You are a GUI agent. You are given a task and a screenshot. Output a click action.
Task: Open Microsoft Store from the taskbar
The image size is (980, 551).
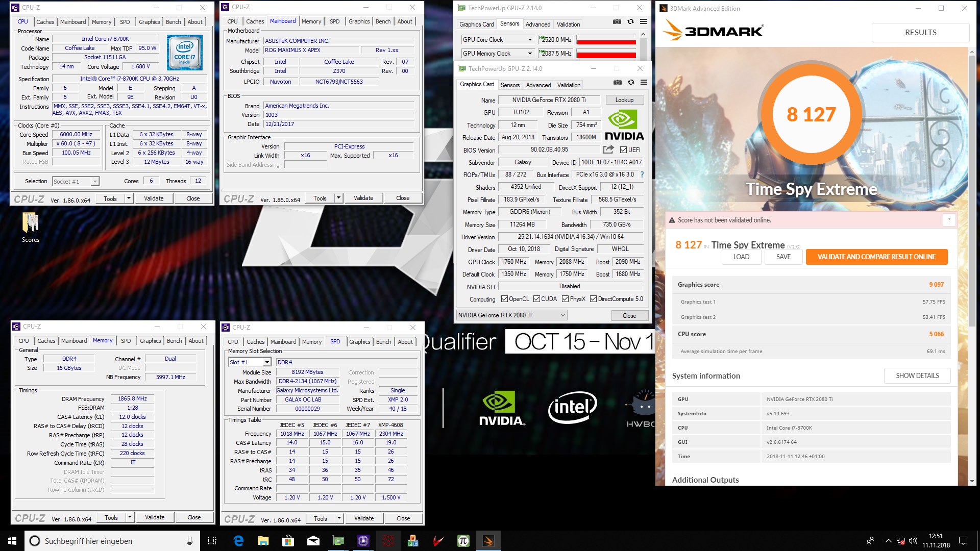pos(288,541)
